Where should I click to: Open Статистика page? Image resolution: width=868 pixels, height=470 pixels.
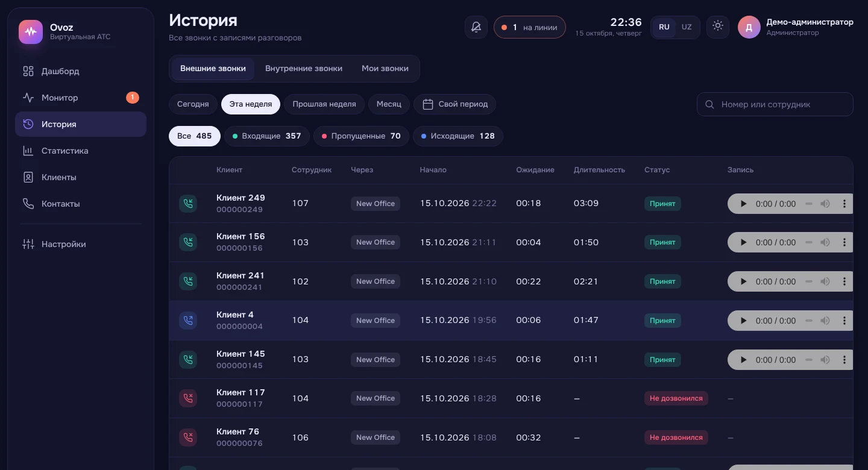click(81, 151)
